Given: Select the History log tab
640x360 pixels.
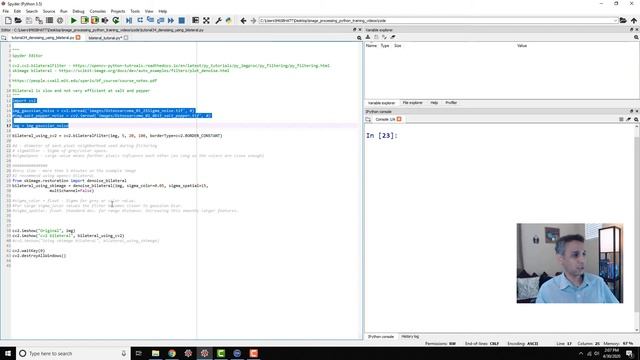Looking at the screenshot, I should (x=410, y=337).
